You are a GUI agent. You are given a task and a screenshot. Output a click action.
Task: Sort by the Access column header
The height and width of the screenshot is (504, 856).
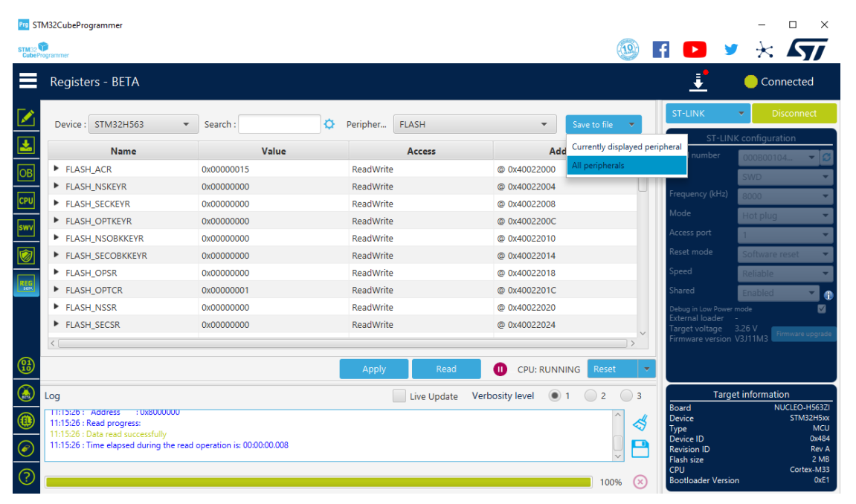tap(421, 151)
